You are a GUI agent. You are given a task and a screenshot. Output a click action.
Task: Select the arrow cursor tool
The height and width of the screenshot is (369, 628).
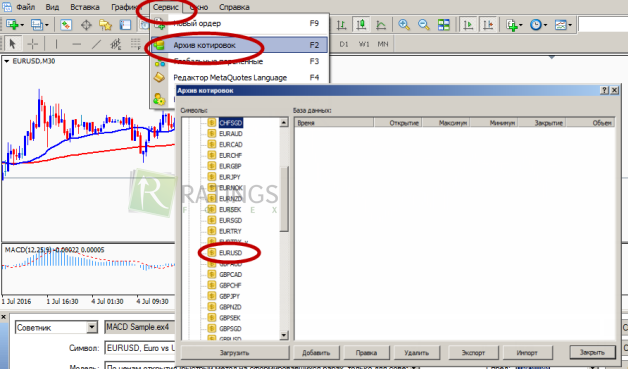12,44
